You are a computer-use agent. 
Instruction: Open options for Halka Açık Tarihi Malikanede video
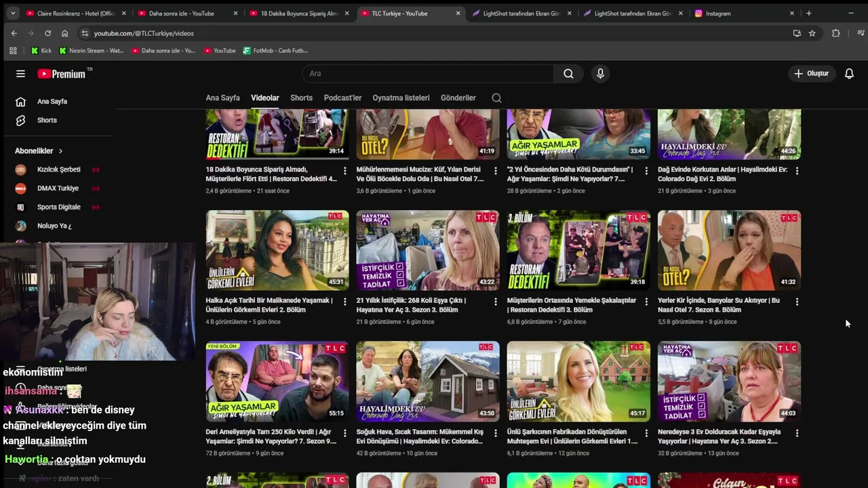(344, 302)
